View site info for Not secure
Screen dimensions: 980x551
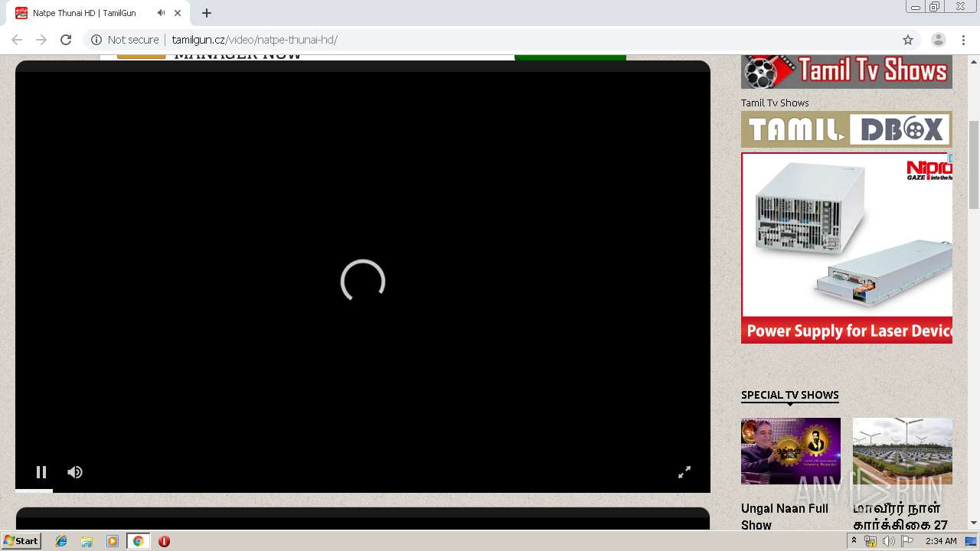click(126, 40)
